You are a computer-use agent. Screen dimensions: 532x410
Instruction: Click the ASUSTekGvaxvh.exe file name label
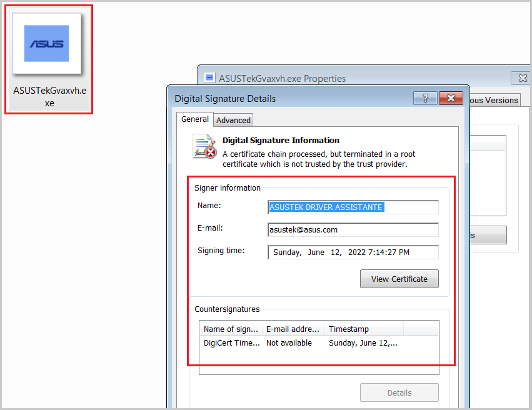tap(49, 97)
